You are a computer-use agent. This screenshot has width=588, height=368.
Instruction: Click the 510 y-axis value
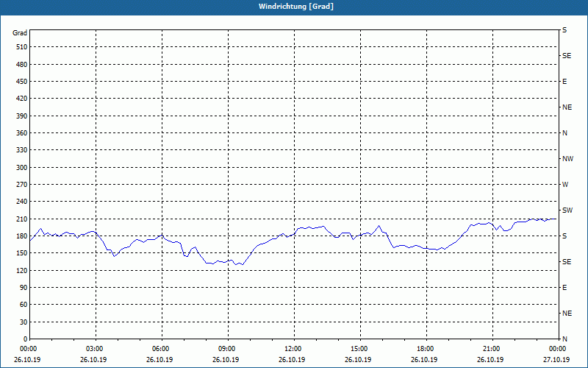[x=22, y=47]
